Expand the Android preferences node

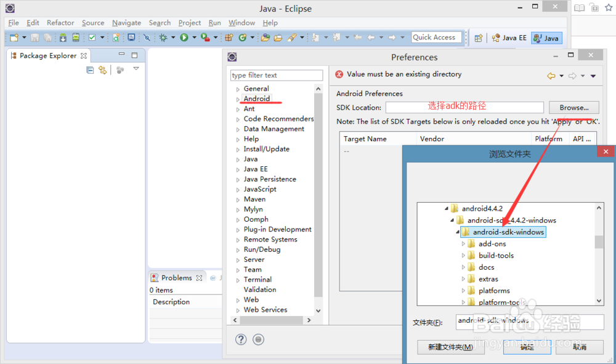coord(238,99)
